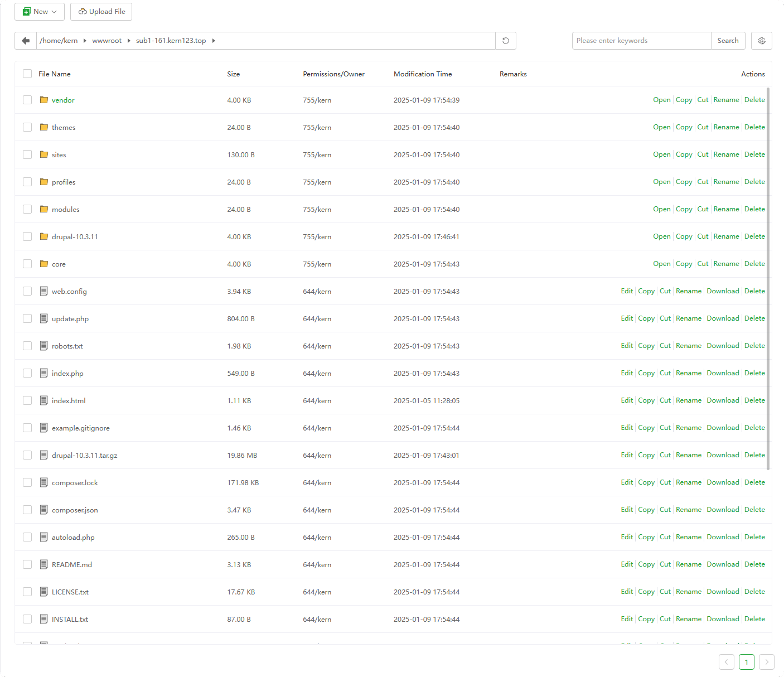Screen dimensions: 784x677
Task: Click the index.html file icon
Action: pos(44,400)
